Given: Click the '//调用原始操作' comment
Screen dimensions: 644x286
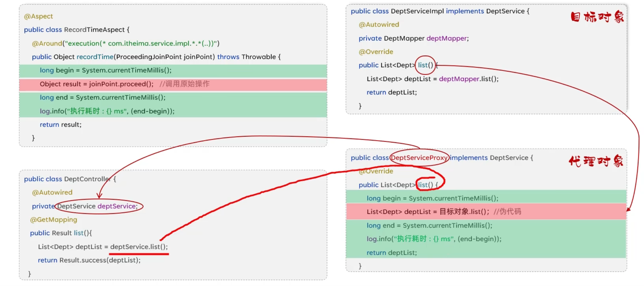Looking at the screenshot, I should (x=184, y=84).
